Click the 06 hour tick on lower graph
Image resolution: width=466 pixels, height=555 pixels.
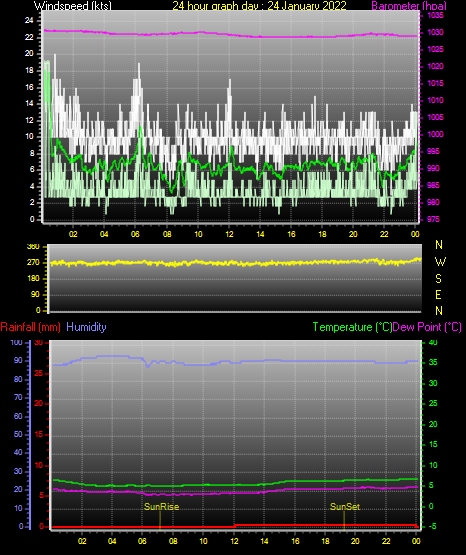coord(142,541)
